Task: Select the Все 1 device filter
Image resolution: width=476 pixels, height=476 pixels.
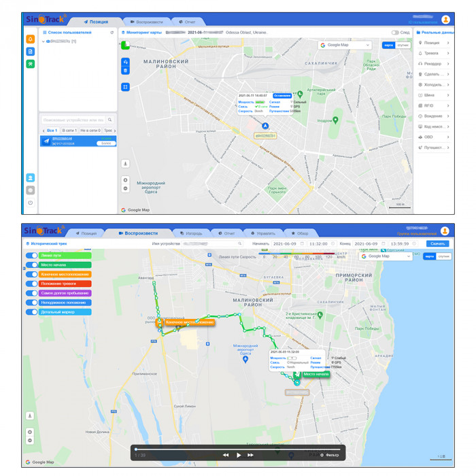Action: tap(52, 131)
